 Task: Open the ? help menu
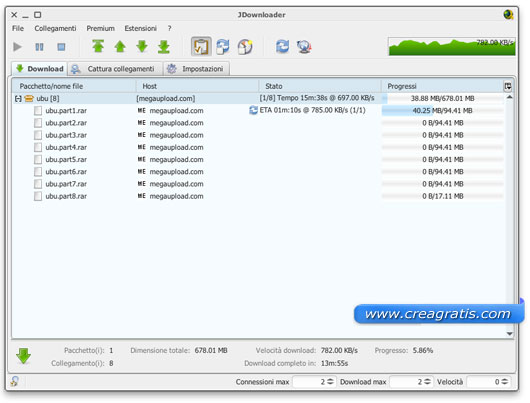pyautogui.click(x=169, y=28)
